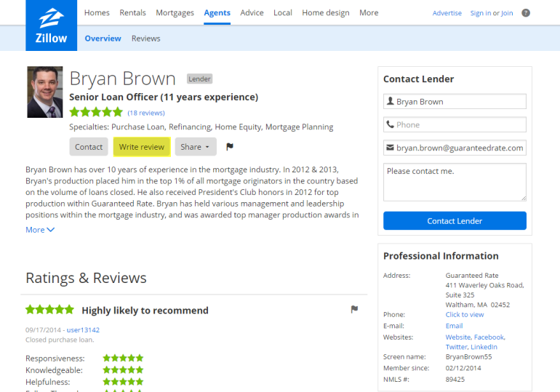560x392 pixels.
Task: Click the Member since date 02/12/2014
Action: [463, 368]
